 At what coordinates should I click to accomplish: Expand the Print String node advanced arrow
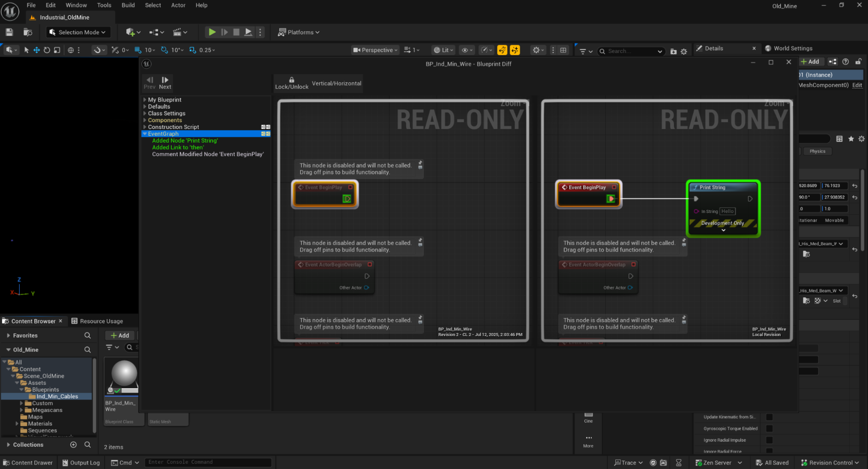coord(723,230)
